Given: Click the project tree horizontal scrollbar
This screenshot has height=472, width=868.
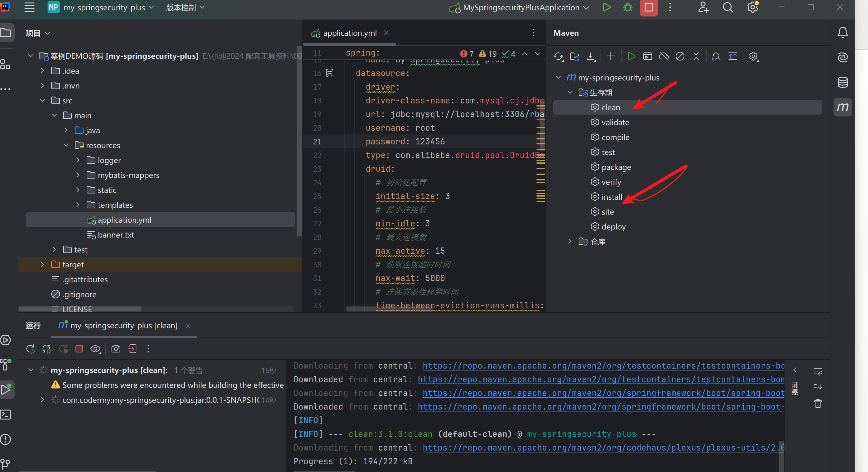Looking at the screenshot, I should point(80,309).
